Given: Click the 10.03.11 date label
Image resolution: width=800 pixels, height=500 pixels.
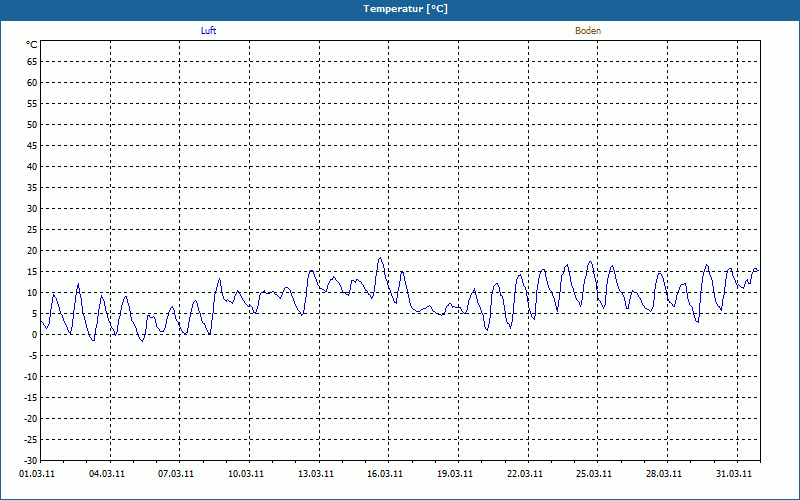Looking at the screenshot, I should coord(246,473).
